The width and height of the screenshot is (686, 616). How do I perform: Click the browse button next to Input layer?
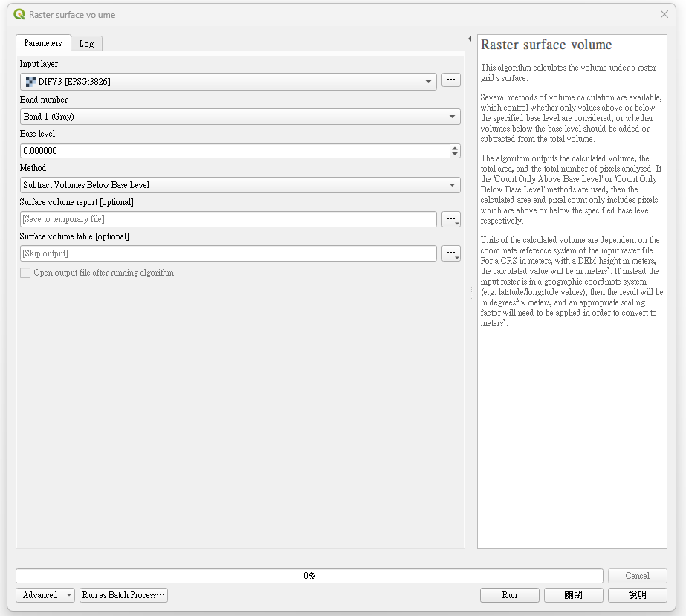click(x=450, y=80)
